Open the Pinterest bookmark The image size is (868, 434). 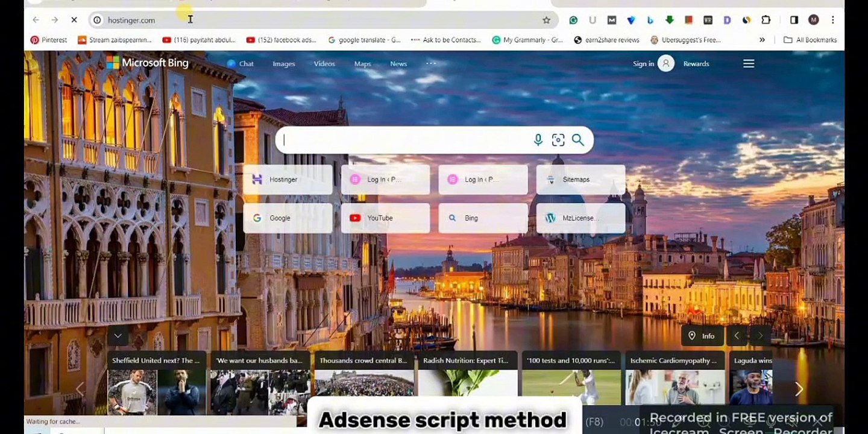tap(49, 40)
